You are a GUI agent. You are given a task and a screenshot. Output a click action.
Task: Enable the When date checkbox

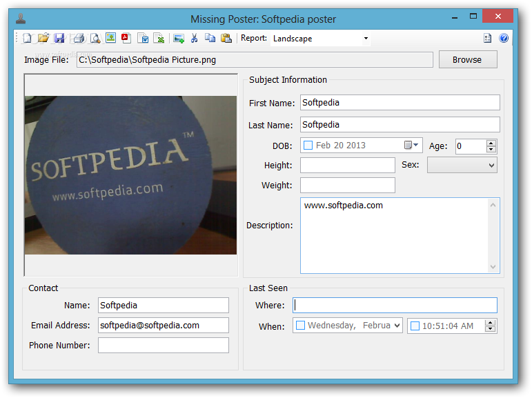300,326
